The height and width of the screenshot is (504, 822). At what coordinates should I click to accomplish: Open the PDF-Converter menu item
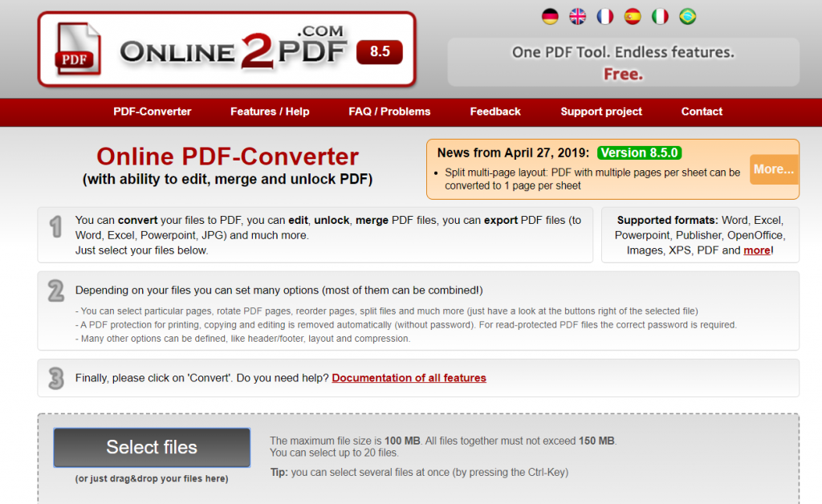click(152, 112)
